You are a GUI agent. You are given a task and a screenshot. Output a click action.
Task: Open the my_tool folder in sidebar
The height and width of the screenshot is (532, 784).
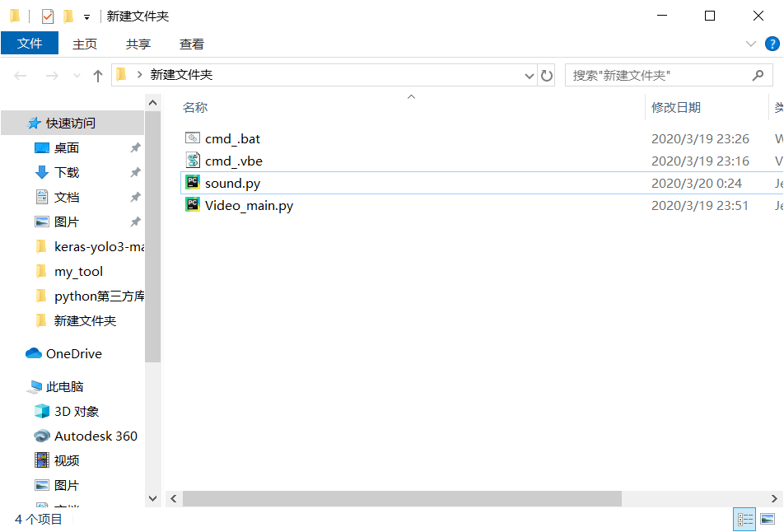78,272
